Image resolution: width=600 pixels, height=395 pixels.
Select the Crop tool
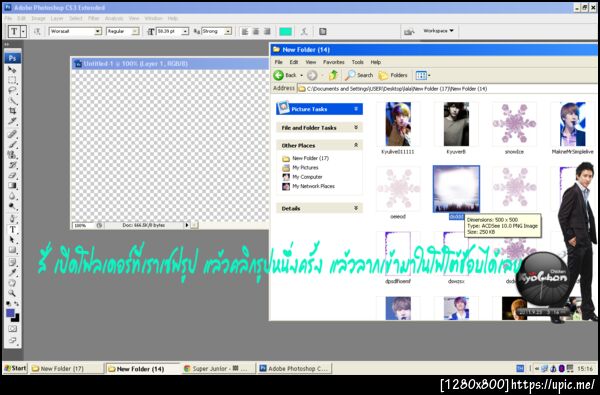tap(12, 111)
